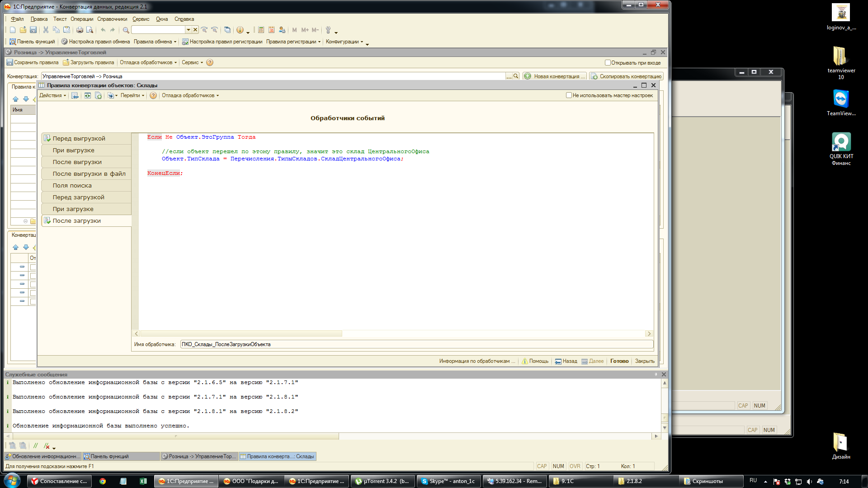
Task: Click the Save floppy disk toolbar icon
Action: tap(33, 30)
